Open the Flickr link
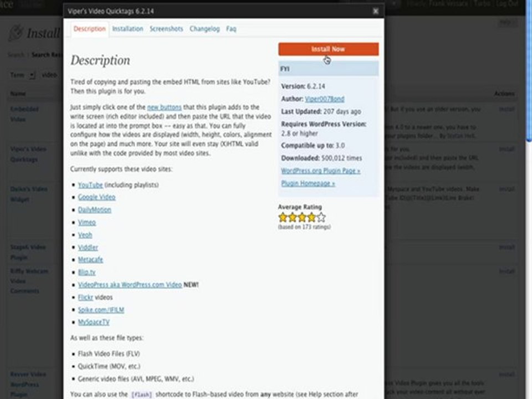Viewport: 532px width, 399px height. pos(85,297)
